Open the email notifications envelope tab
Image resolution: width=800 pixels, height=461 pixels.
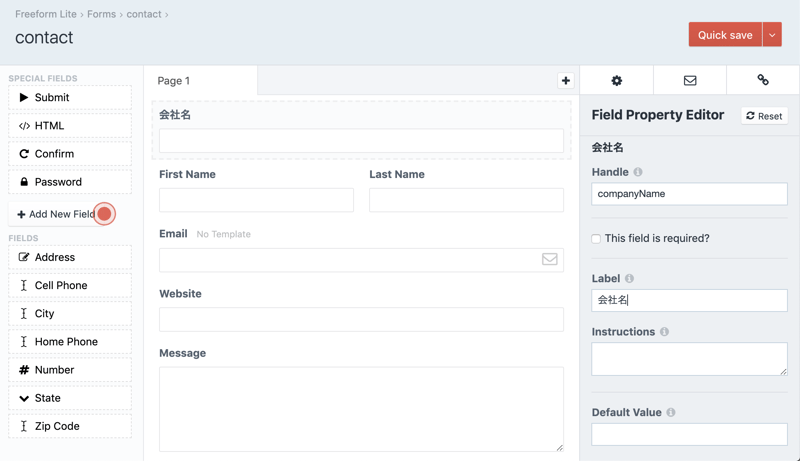tap(690, 80)
